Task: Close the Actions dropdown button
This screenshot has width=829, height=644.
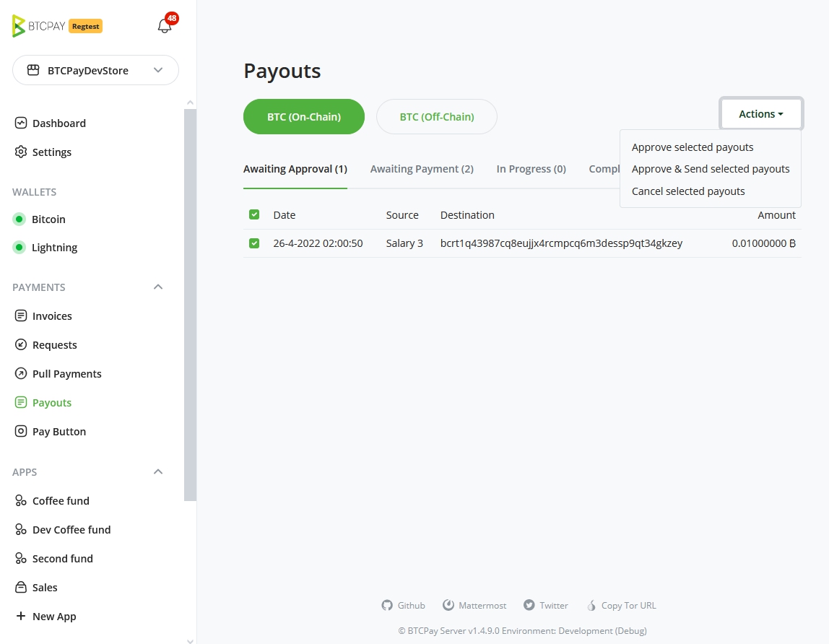Action: [761, 114]
